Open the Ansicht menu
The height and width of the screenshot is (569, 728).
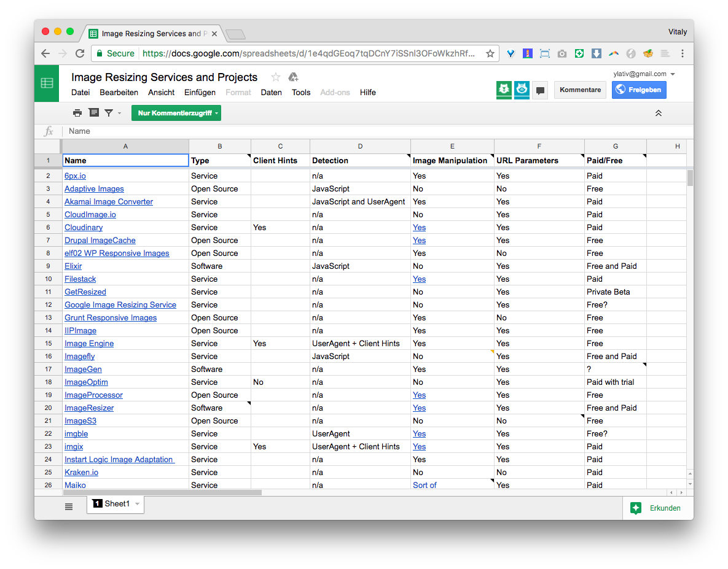click(161, 92)
